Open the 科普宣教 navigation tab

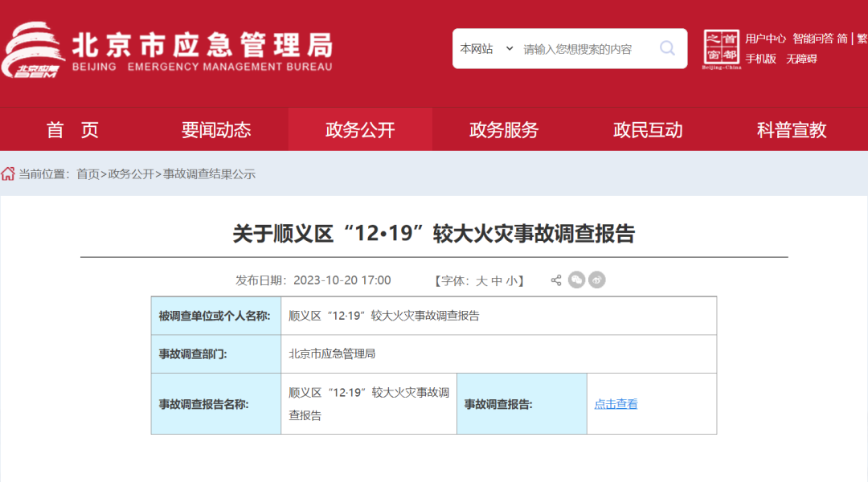point(792,130)
